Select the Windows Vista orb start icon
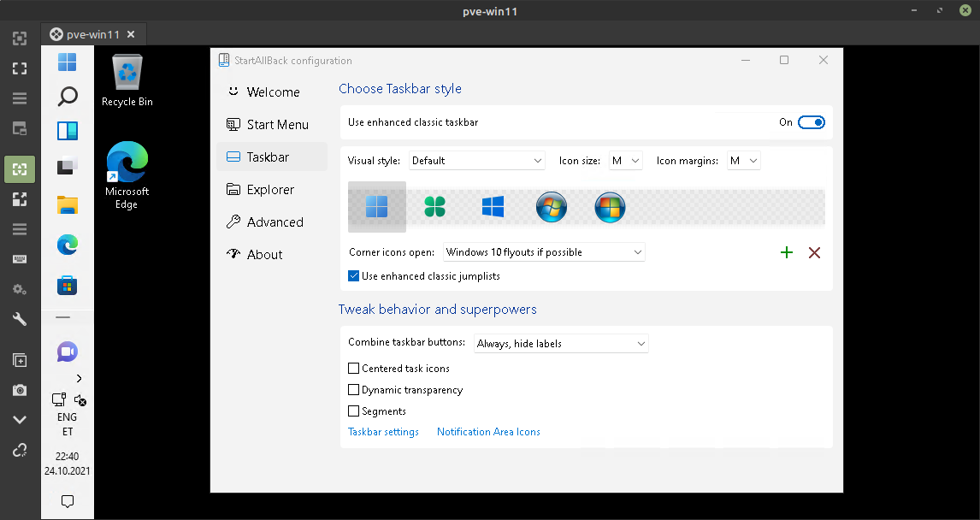 point(610,207)
